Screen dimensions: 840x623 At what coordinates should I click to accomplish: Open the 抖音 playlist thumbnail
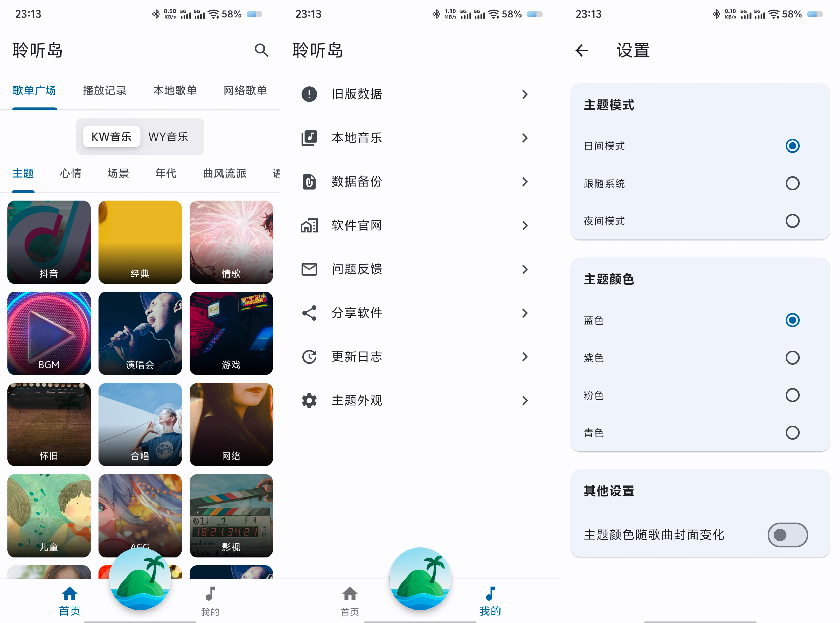48,242
